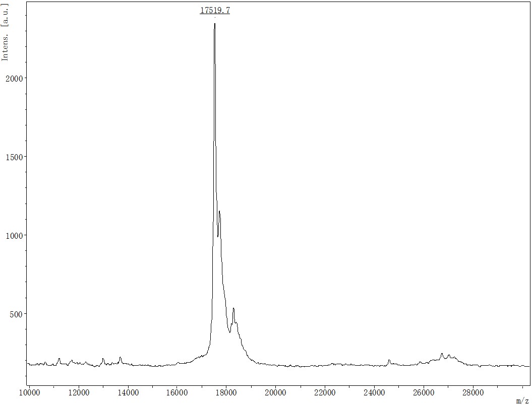532x405 pixels.
Task: Select the y-axis tick label 2000
Action: (15, 78)
